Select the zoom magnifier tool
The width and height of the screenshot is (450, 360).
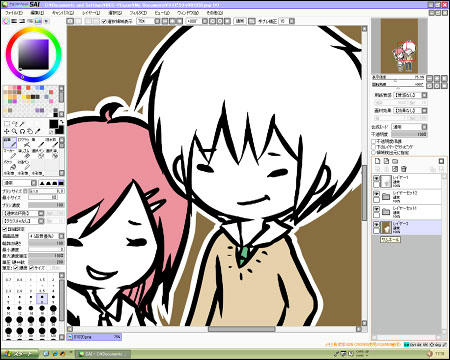click(14, 131)
